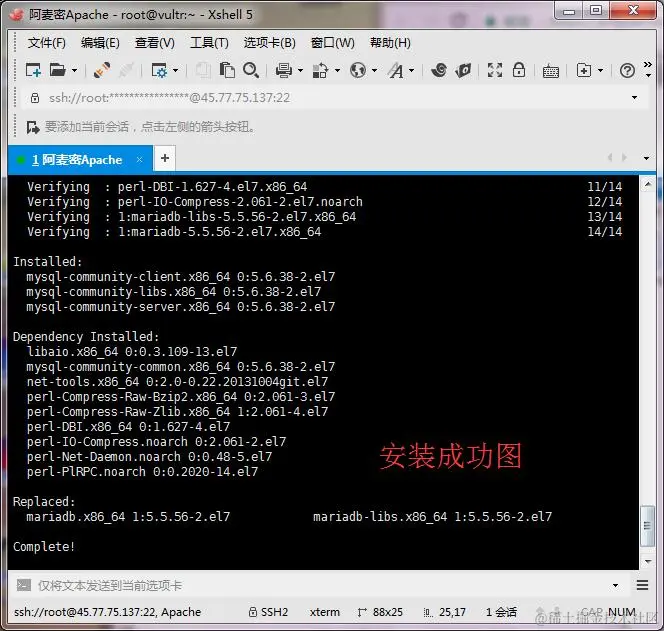Open the tab list dropdown arrow
The image size is (664, 631).
(646, 158)
